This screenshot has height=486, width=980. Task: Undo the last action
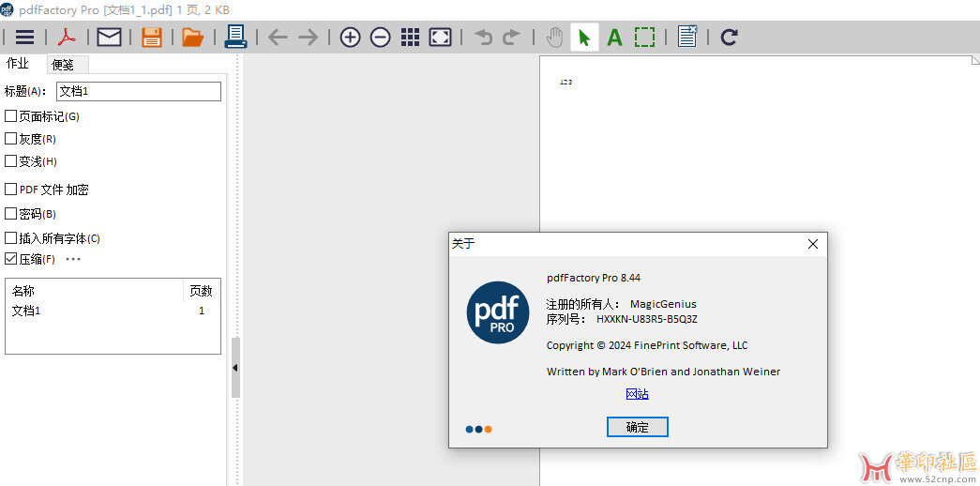coord(483,38)
